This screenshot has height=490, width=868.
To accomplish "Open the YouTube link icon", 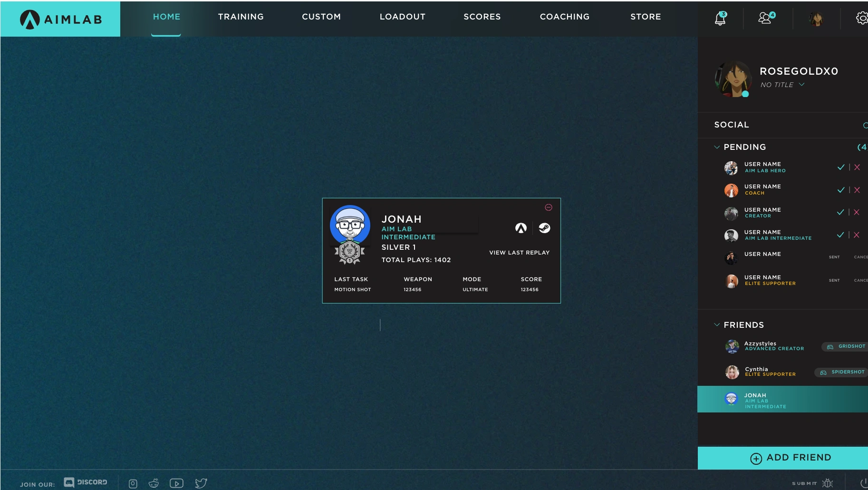I will pos(176,483).
